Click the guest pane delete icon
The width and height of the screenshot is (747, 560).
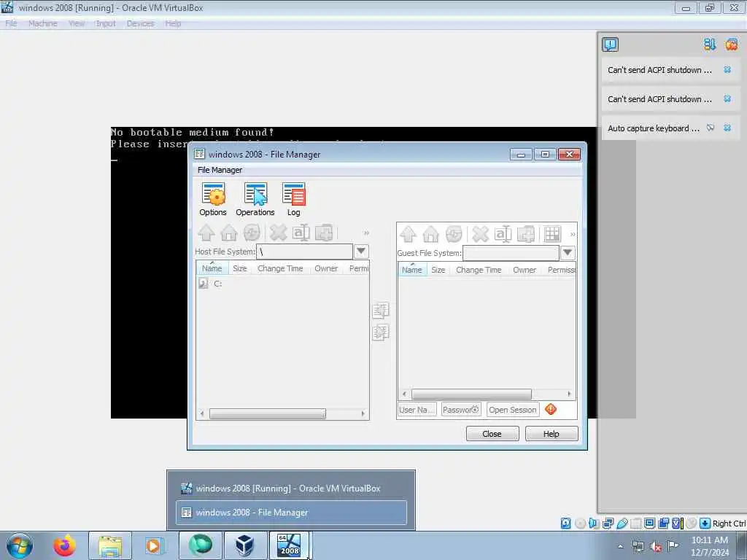[x=480, y=234]
